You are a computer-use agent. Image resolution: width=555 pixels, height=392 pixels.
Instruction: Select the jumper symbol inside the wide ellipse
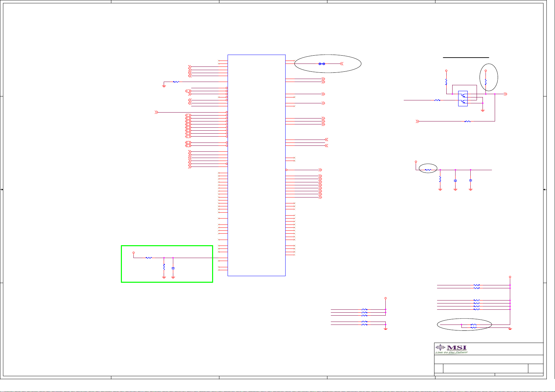(322, 64)
